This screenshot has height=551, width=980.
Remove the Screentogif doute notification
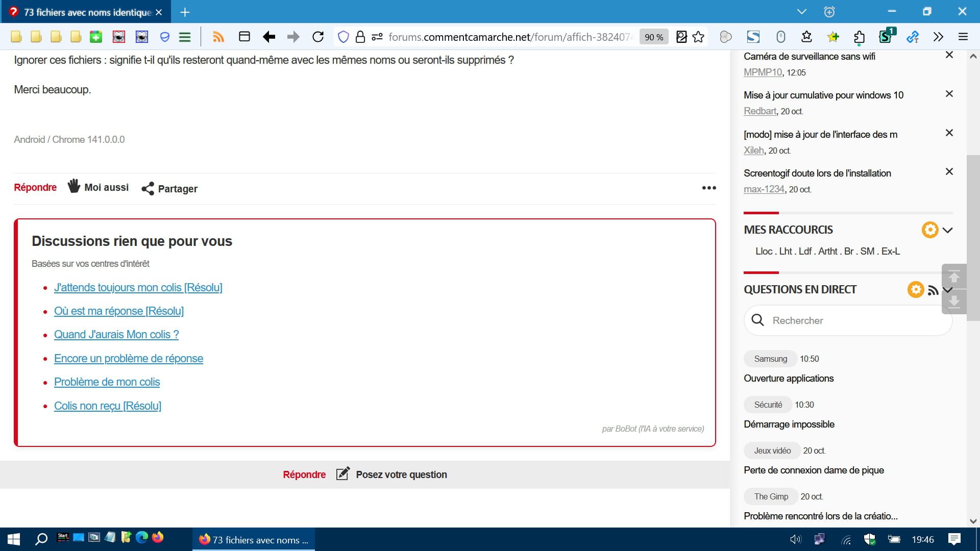[949, 171]
